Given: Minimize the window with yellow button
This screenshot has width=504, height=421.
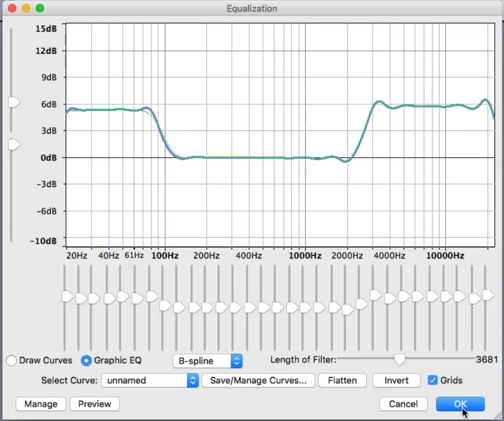Looking at the screenshot, I should [26, 8].
